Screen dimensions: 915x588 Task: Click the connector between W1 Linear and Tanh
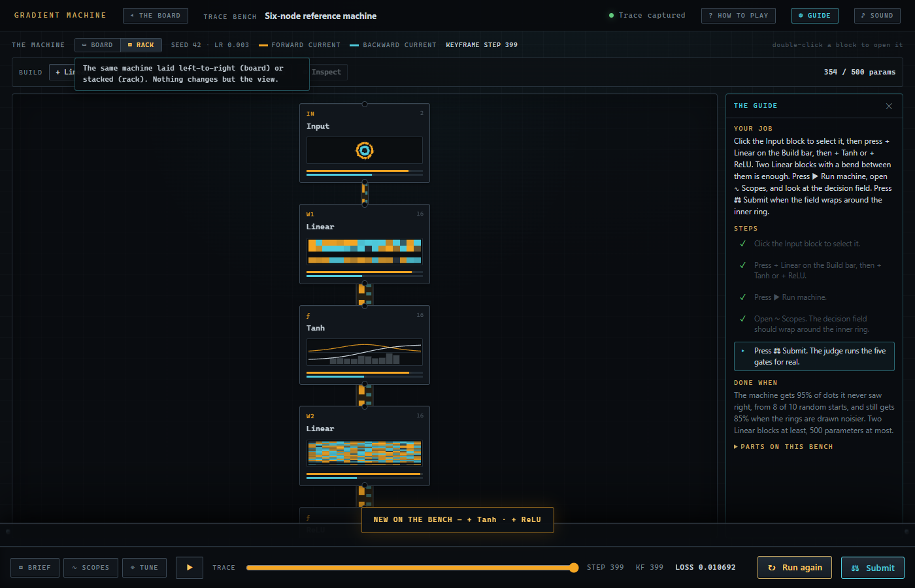365,295
